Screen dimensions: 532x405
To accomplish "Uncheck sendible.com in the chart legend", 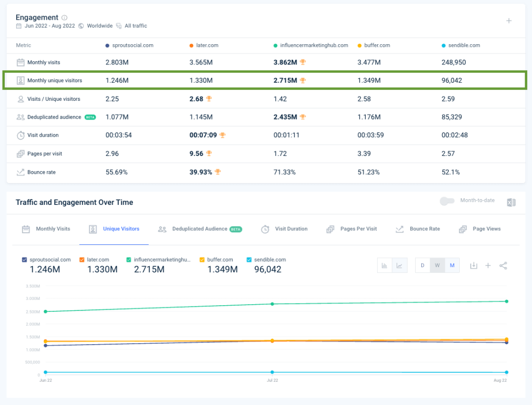I will coord(250,259).
